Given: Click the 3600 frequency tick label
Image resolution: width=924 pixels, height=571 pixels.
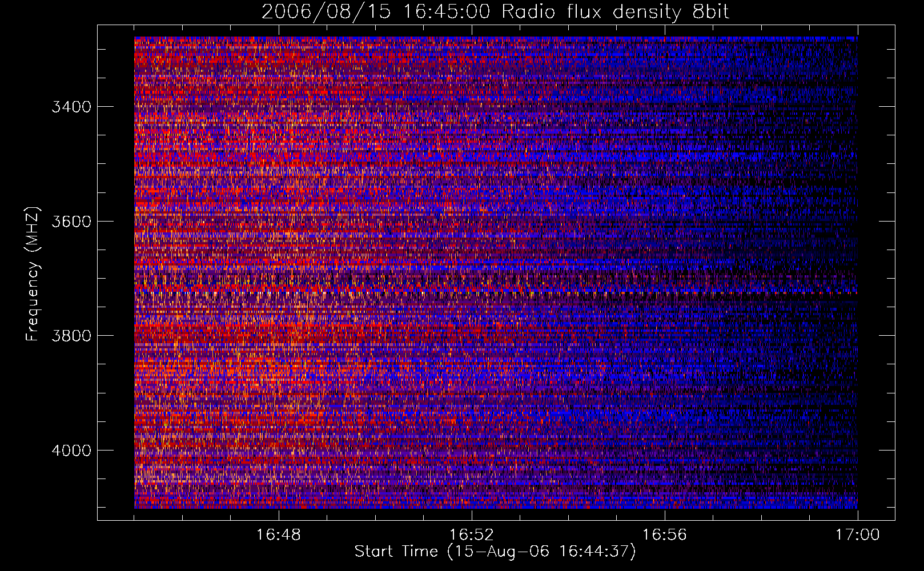Looking at the screenshot, I should (x=71, y=222).
